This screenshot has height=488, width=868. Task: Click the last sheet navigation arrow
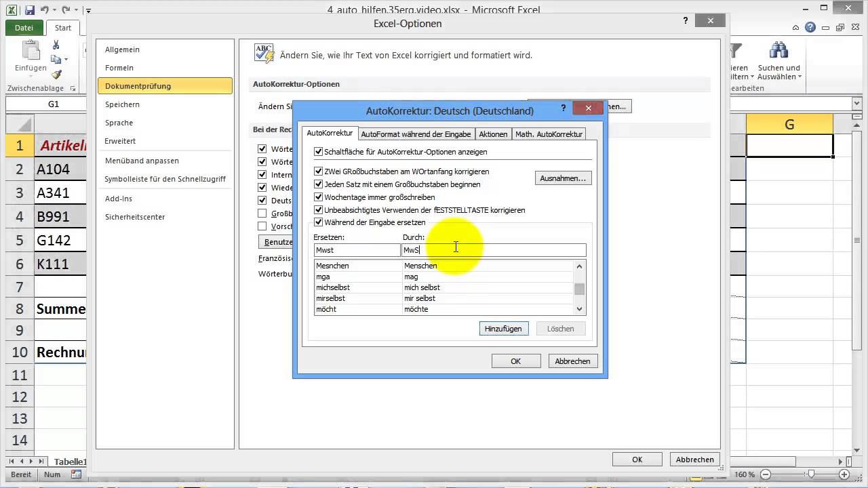(41, 461)
